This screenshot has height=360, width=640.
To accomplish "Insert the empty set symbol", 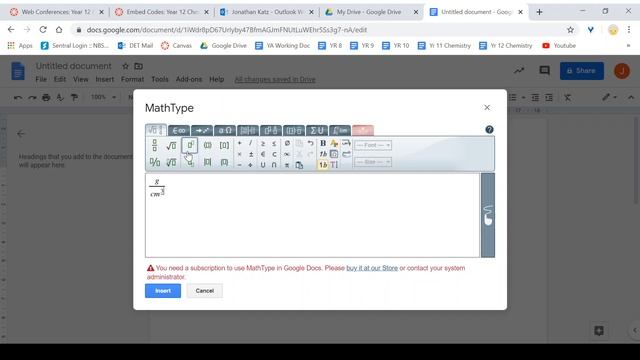I will (287, 143).
